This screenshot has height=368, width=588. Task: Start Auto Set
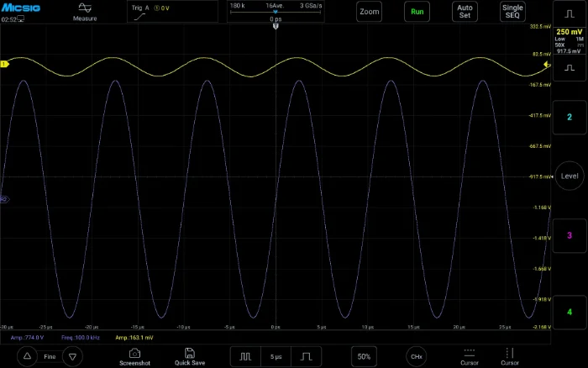coord(465,12)
